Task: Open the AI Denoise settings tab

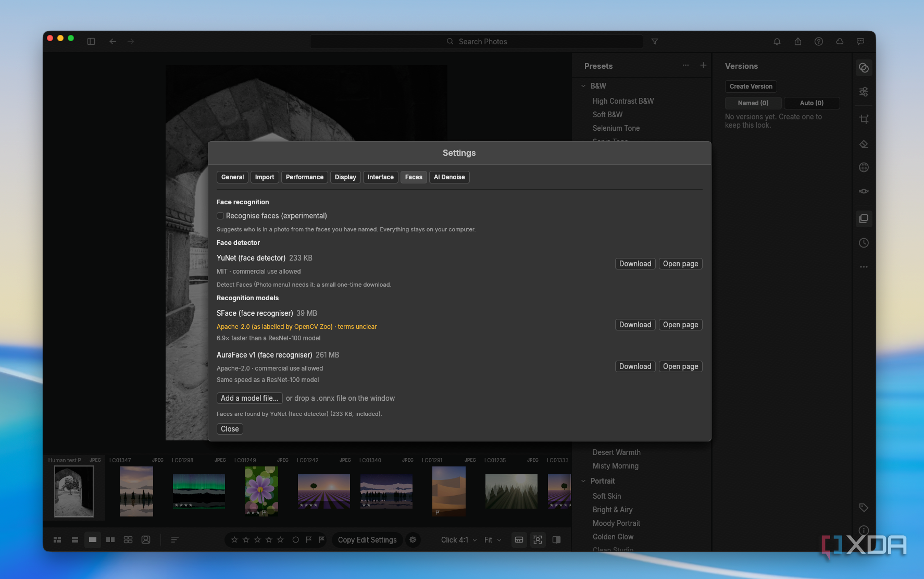Action: click(449, 177)
